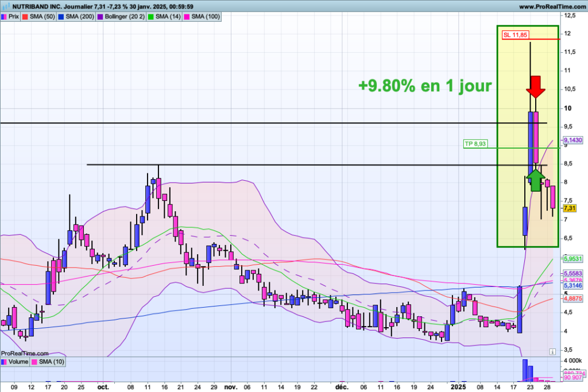
Task: Click the oct. label on the date axis
Action: [103, 387]
